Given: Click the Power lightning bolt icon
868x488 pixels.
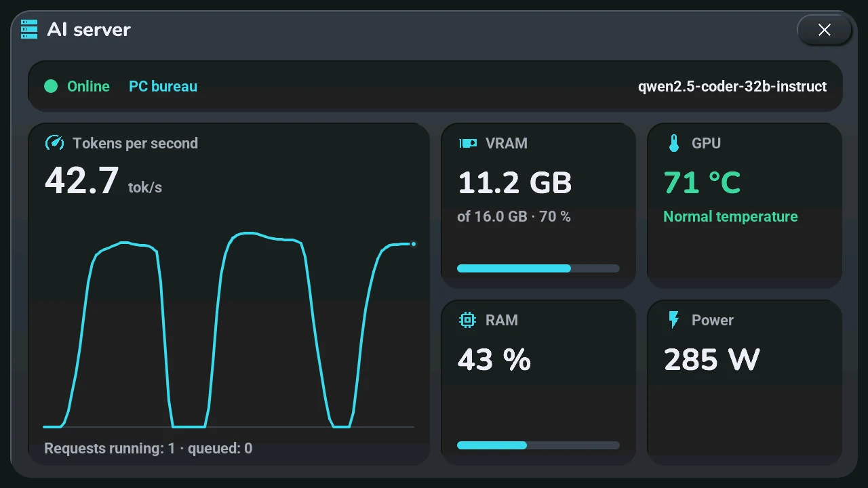Looking at the screenshot, I should coord(673,320).
